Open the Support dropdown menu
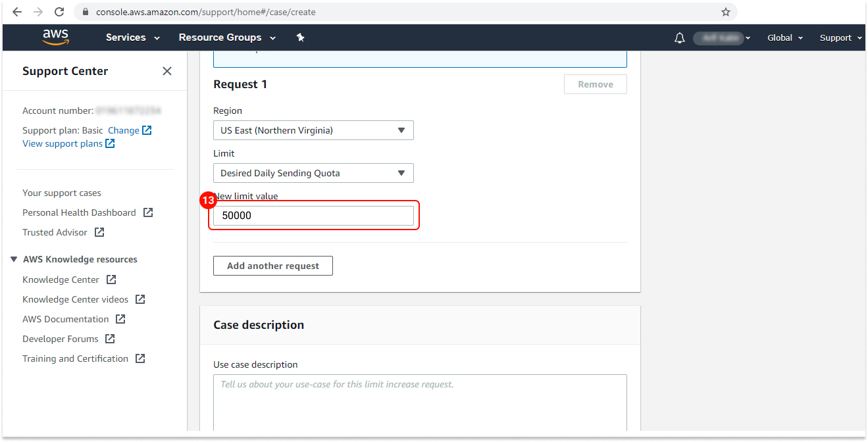Viewport: 868px width, 442px height. [x=840, y=38]
